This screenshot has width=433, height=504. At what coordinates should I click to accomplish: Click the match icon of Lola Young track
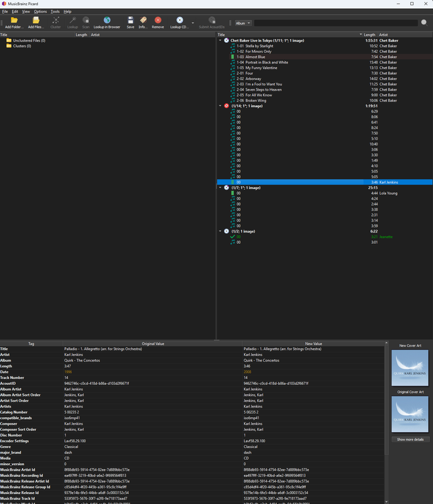(233, 193)
